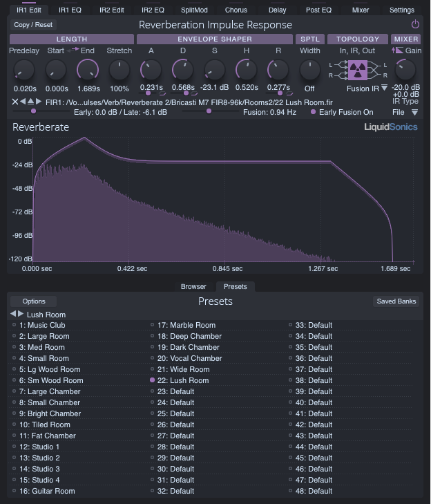The width and height of the screenshot is (431, 504).
Task: Switch to the Mixer tab
Action: 361,10
